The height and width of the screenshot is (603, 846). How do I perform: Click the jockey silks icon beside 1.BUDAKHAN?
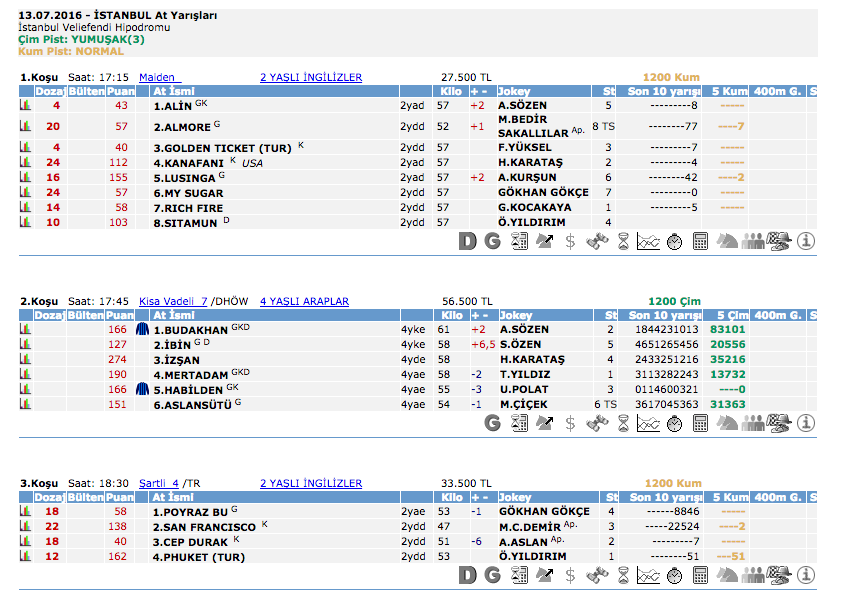pyautogui.click(x=142, y=329)
